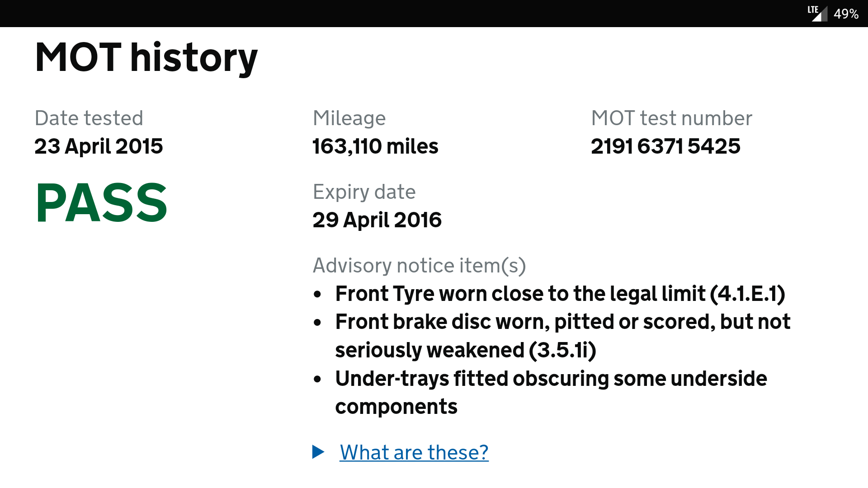Click the 'Advisory notice item(s)' label
The image size is (868, 488).
pyautogui.click(x=419, y=266)
